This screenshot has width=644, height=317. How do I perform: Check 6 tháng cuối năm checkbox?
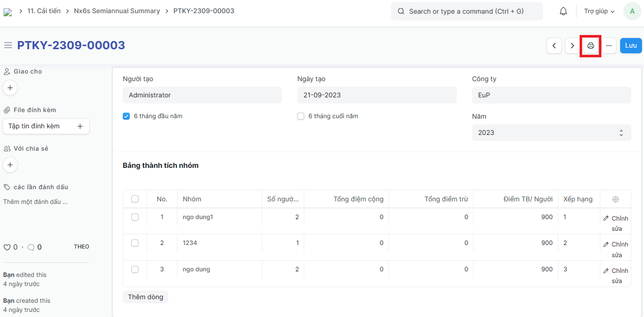pos(301,116)
